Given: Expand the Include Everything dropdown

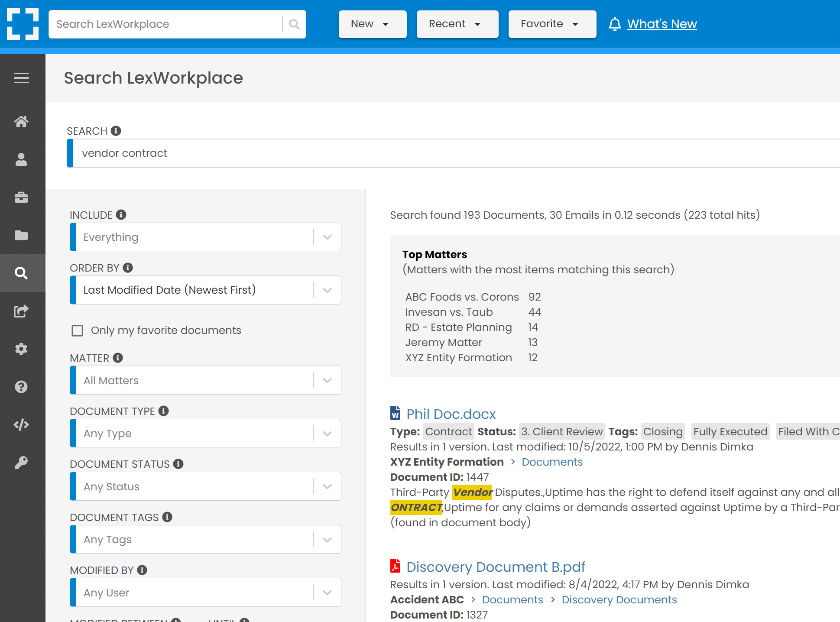Looking at the screenshot, I should [205, 237].
